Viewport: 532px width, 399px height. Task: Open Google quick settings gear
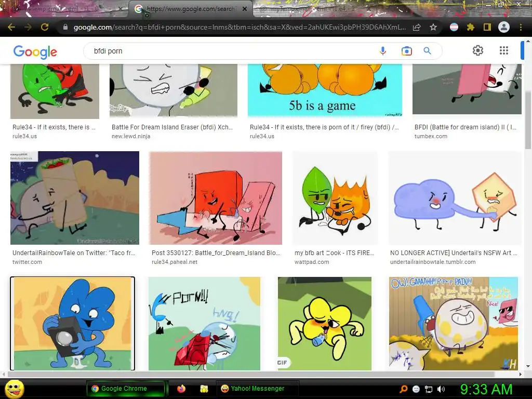pos(478,50)
